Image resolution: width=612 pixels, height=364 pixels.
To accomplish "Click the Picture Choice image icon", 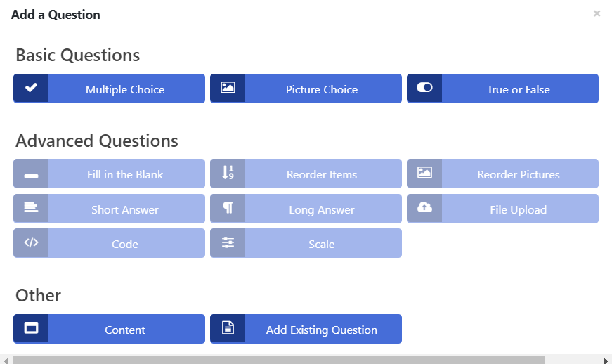I will pos(228,87).
